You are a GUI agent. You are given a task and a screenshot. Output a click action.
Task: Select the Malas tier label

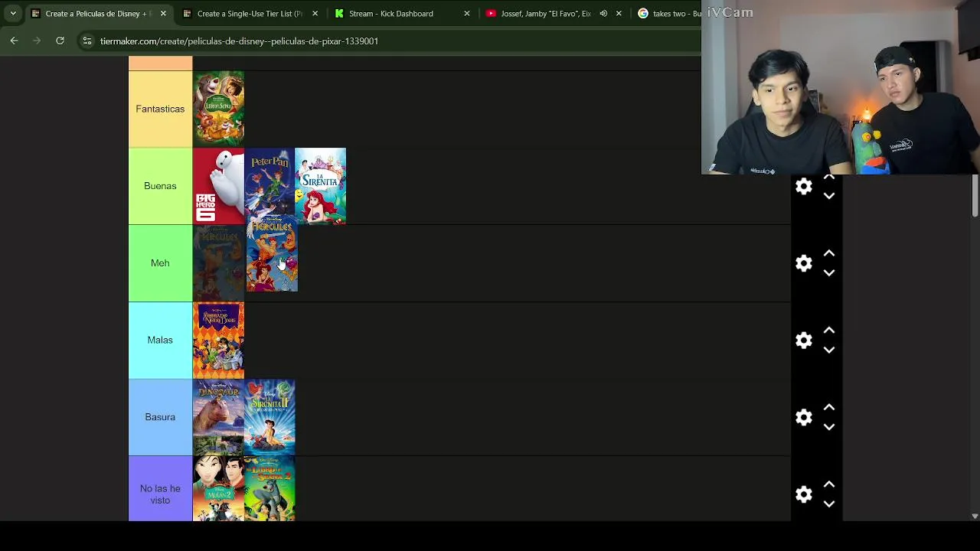tap(160, 340)
